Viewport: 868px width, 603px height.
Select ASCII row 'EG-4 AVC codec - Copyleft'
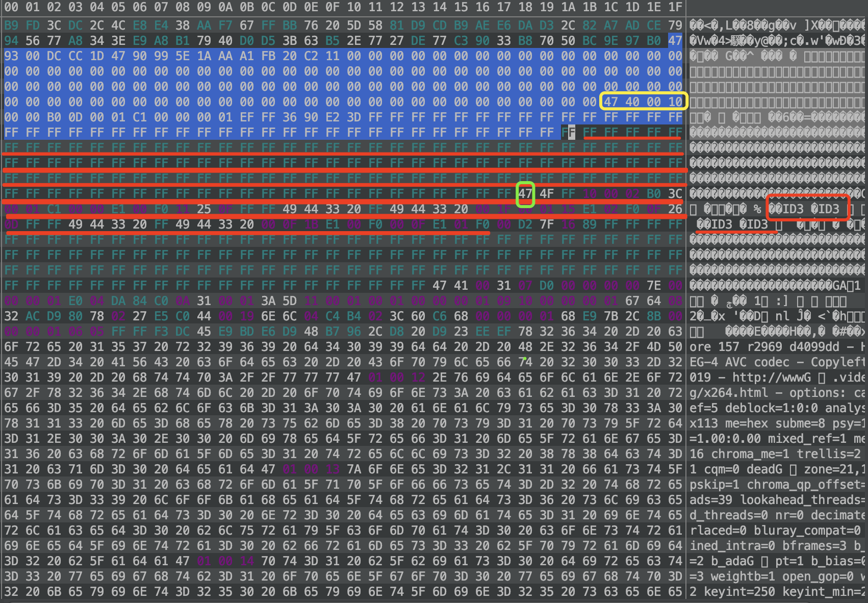tap(777, 362)
